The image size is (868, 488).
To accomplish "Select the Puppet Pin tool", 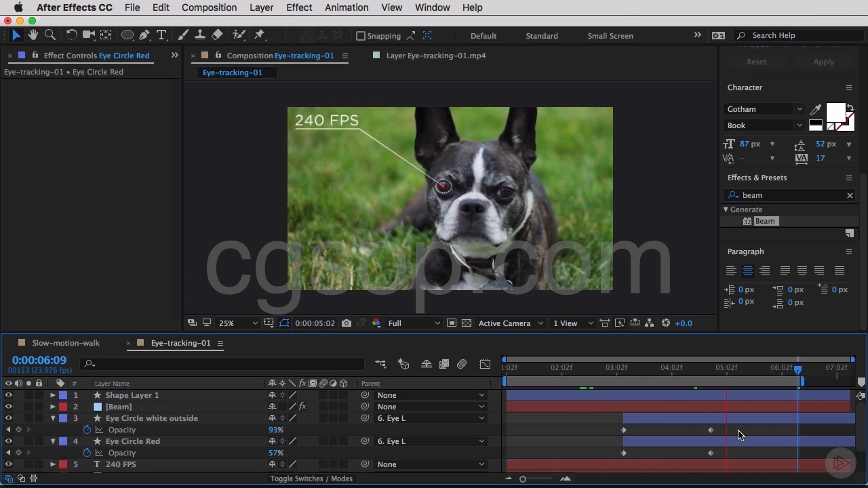I will [x=259, y=35].
